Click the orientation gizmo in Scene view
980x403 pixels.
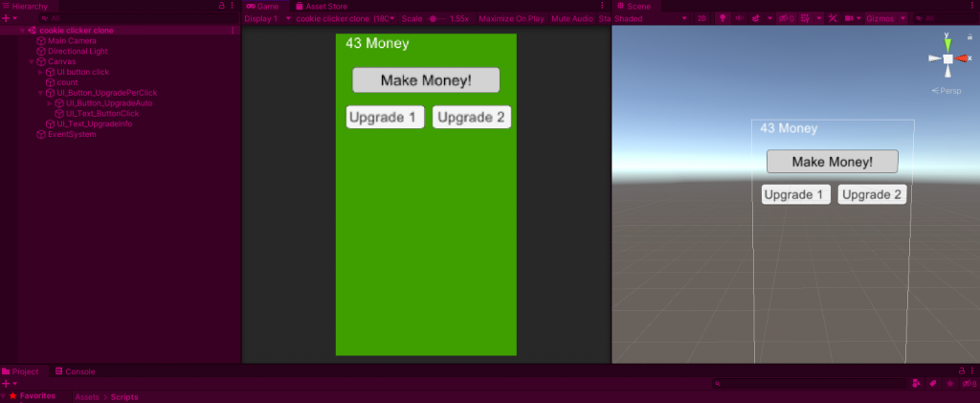(x=947, y=59)
